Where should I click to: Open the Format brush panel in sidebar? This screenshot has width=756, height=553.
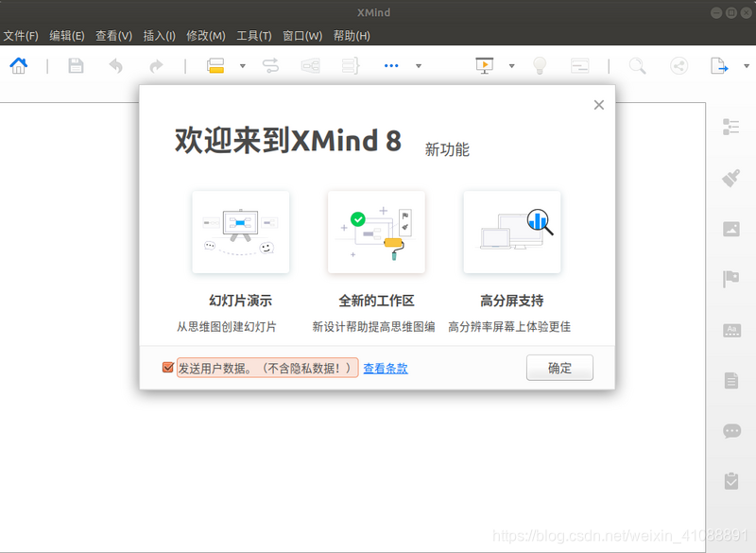point(730,178)
